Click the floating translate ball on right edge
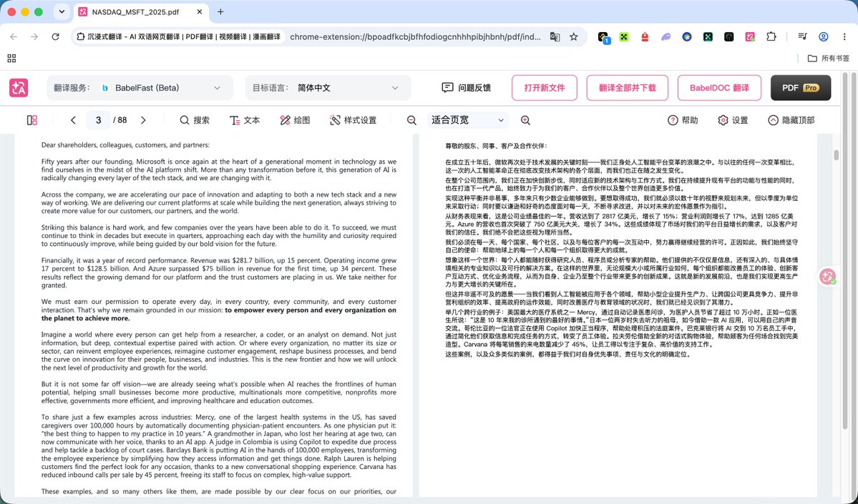This screenshot has height=504, width=858. [828, 277]
